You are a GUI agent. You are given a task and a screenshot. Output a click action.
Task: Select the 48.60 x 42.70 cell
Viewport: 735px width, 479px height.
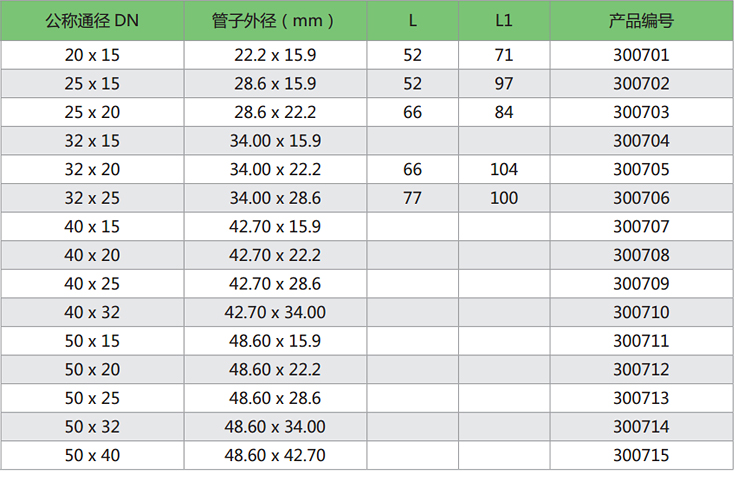pyautogui.click(x=275, y=456)
